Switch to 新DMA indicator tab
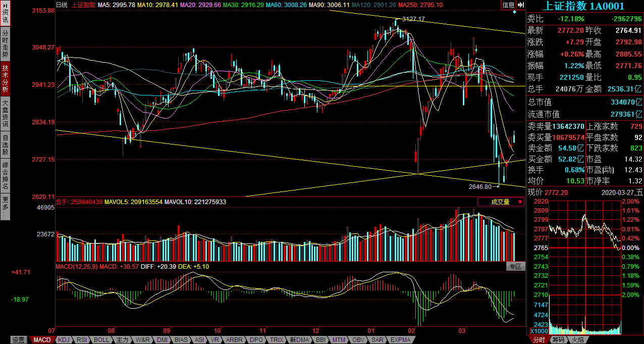The width and height of the screenshot is (644, 344). [x=299, y=340]
